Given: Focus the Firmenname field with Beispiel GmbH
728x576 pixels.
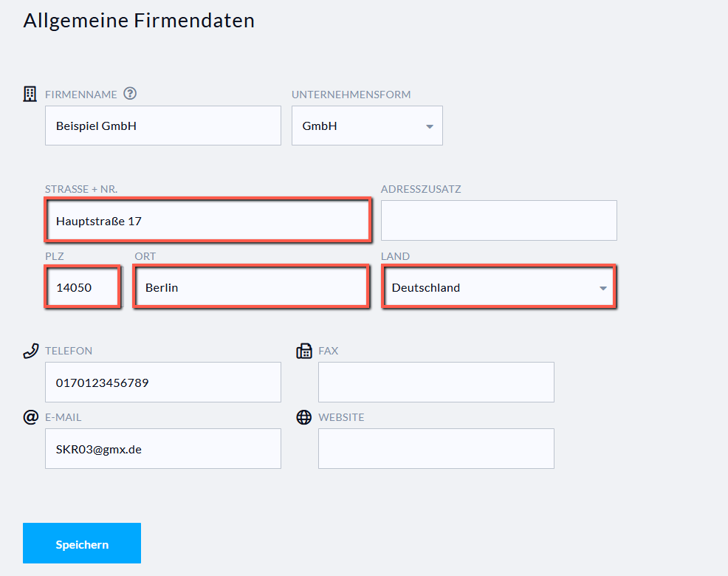Looking at the screenshot, I should point(162,126).
